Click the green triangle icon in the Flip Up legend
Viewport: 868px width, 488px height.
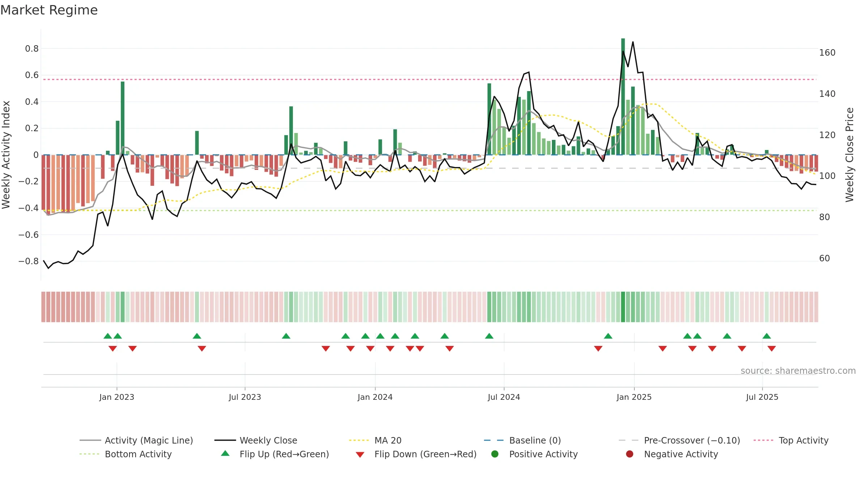225,453
